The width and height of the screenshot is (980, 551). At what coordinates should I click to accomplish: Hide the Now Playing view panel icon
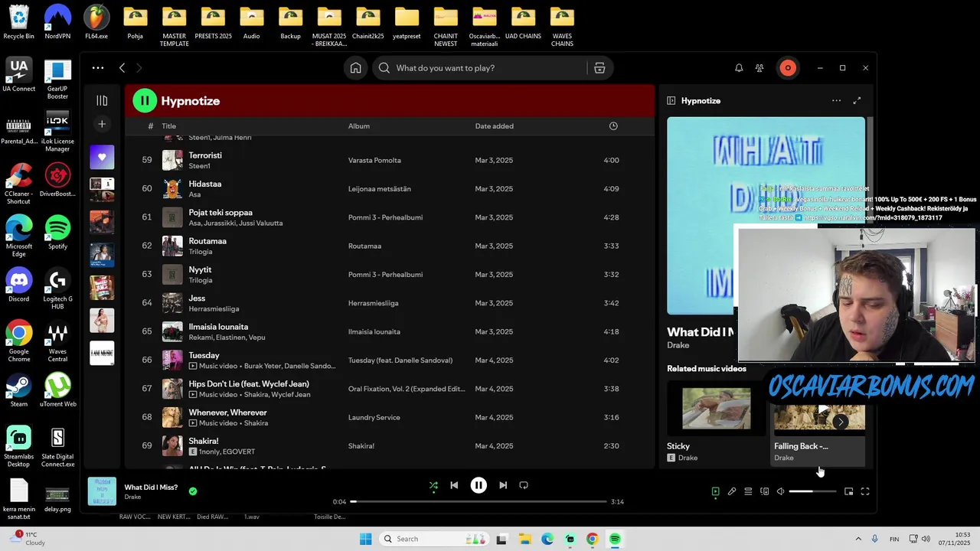tap(671, 100)
